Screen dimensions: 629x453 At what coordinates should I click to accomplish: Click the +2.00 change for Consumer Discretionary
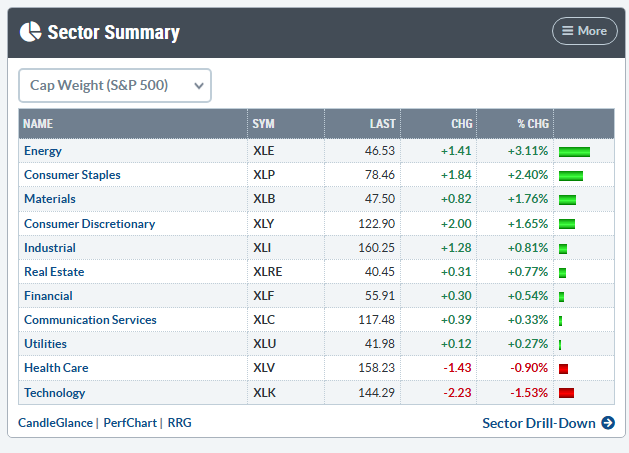[456, 223]
